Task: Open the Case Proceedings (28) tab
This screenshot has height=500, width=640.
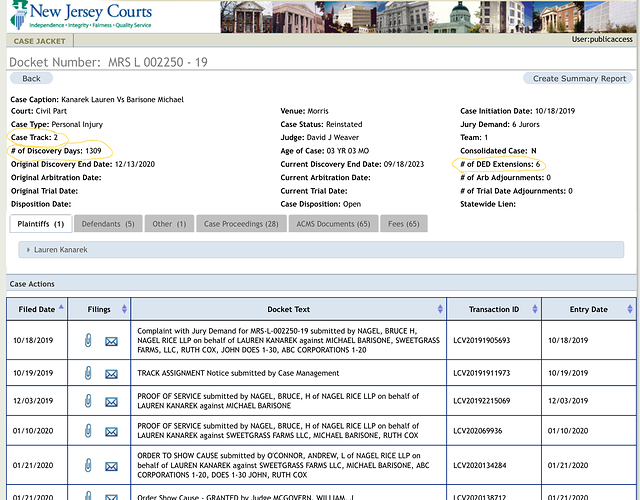Action: coord(241,224)
